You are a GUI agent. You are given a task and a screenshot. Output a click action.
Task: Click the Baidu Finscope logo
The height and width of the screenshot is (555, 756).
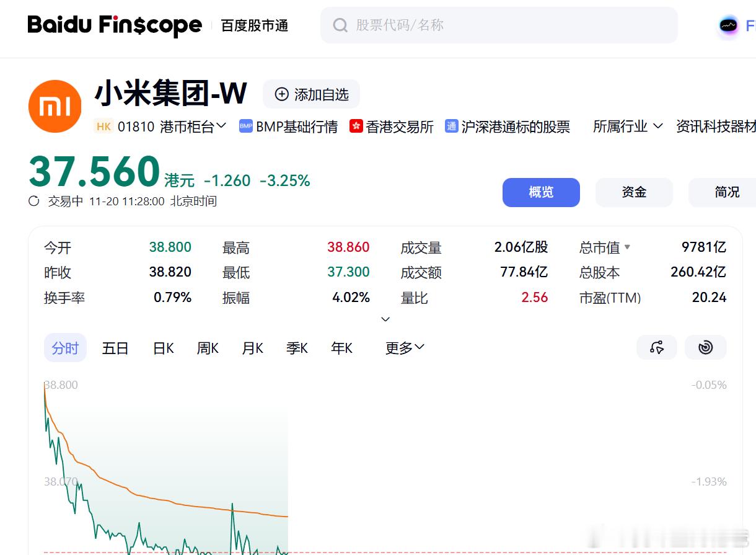pyautogui.click(x=115, y=25)
